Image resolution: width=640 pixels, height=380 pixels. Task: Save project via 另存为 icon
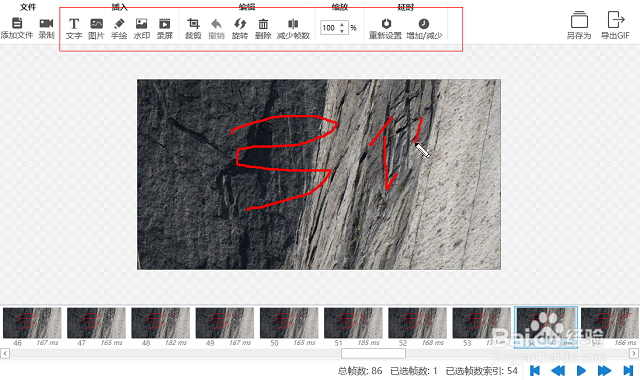(x=579, y=20)
